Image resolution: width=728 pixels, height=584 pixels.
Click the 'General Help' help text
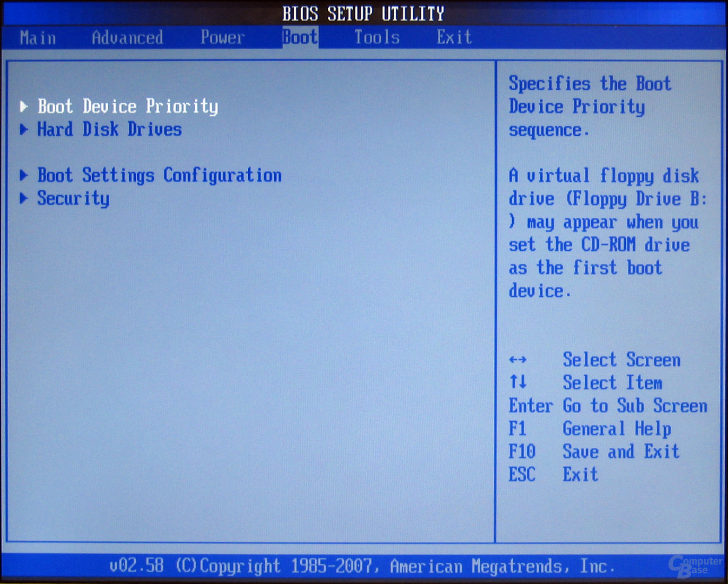pos(617,429)
